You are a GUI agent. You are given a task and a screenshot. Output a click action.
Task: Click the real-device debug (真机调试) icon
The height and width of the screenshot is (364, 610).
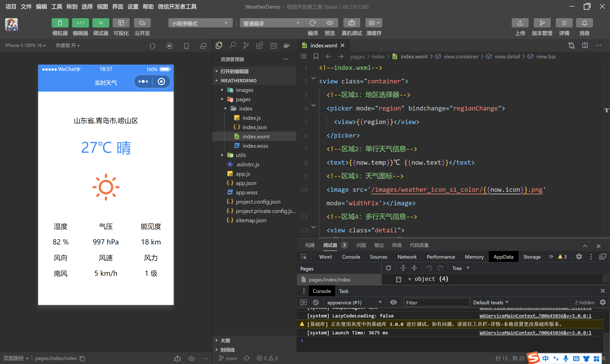pyautogui.click(x=352, y=23)
